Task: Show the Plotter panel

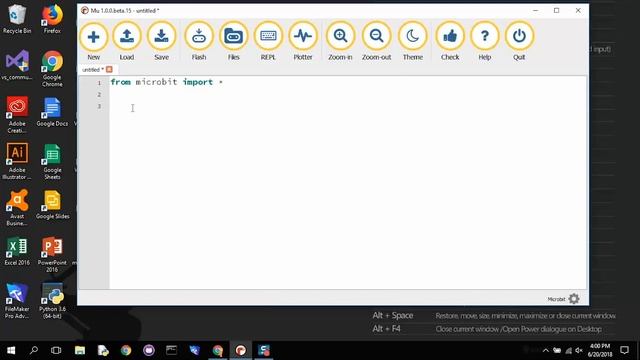Action: pyautogui.click(x=303, y=41)
